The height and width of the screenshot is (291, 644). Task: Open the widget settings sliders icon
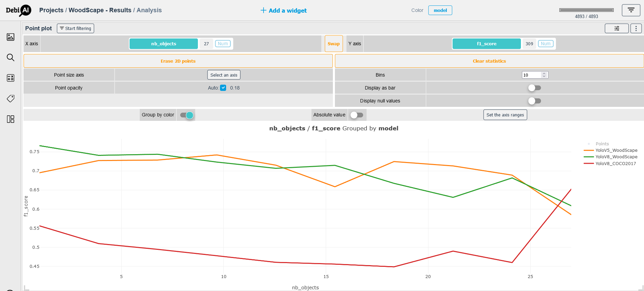[616, 28]
